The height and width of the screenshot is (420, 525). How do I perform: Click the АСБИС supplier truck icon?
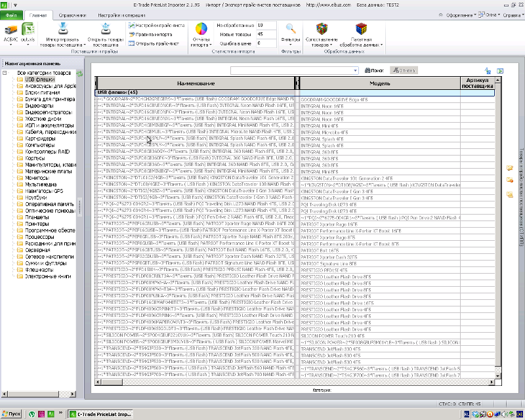[10, 30]
